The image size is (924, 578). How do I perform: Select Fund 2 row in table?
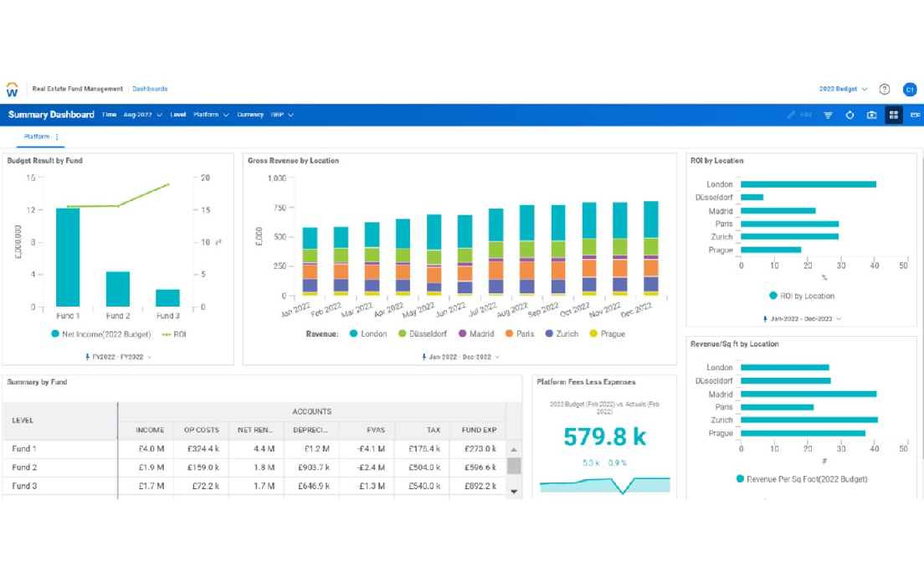(x=254, y=467)
